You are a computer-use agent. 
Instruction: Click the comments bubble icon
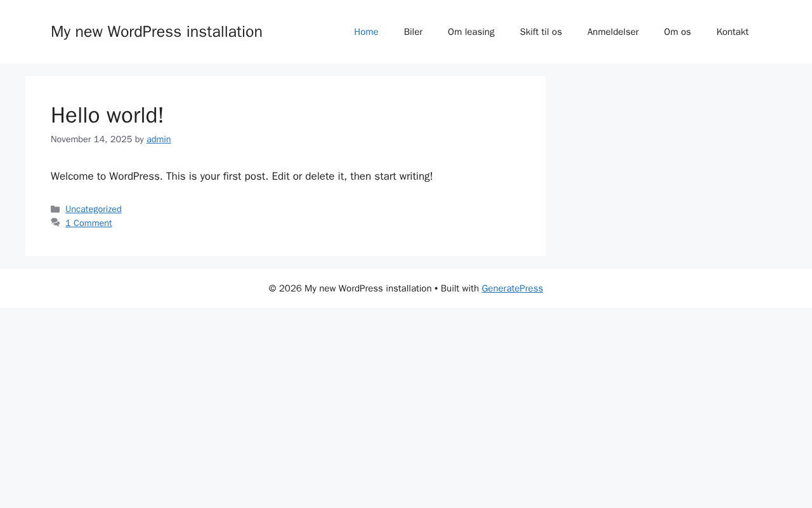[x=55, y=223]
